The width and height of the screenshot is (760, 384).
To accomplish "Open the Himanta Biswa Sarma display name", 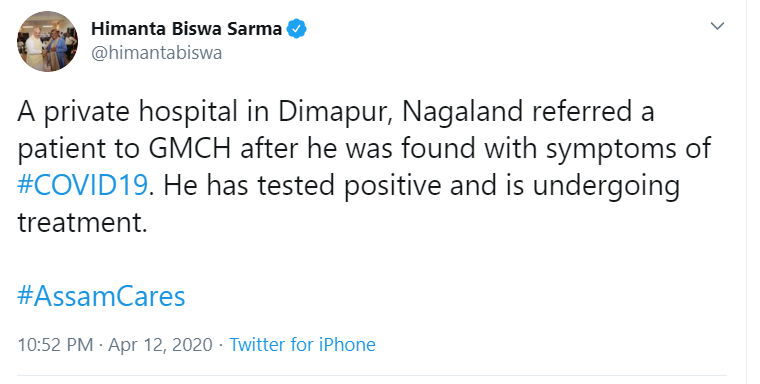I will [x=187, y=29].
